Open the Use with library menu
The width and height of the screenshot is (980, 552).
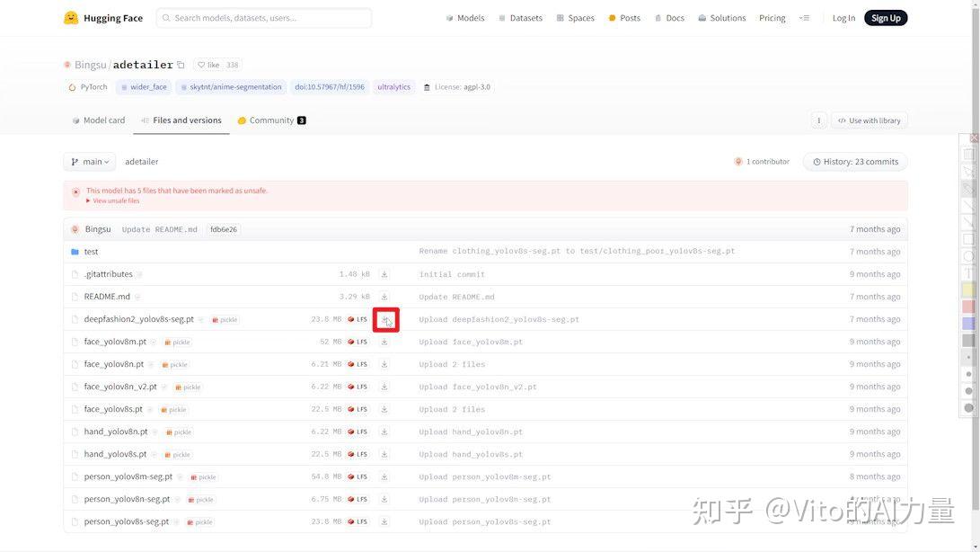click(x=869, y=120)
